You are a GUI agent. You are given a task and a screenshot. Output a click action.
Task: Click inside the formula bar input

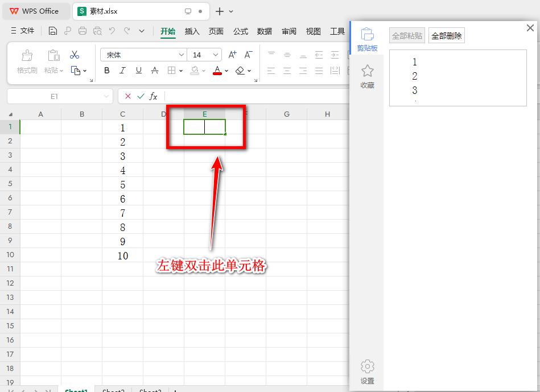257,97
